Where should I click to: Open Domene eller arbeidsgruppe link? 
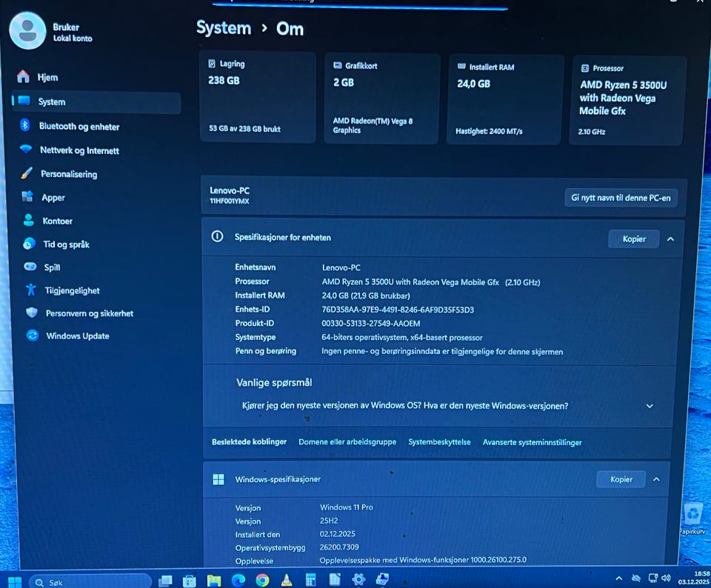tap(347, 441)
